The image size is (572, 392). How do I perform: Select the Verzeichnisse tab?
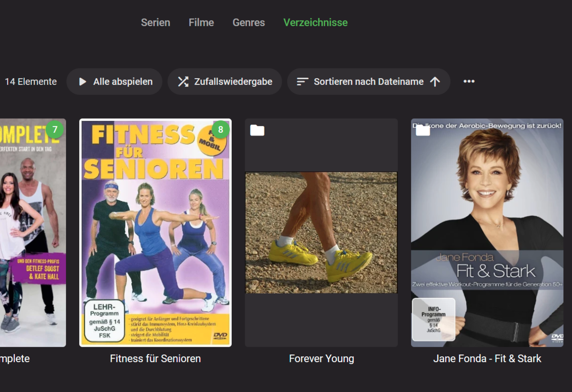[x=316, y=22]
